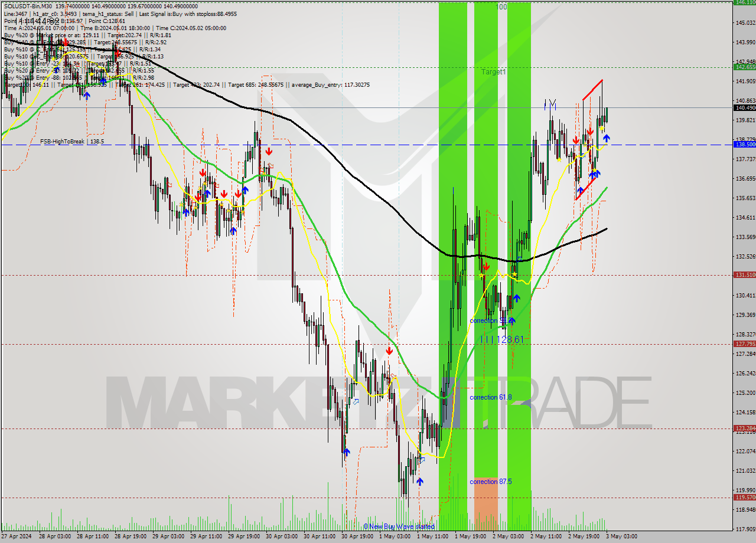Click the '1 May 11:00' time label
756x543 pixels.
click(434, 537)
